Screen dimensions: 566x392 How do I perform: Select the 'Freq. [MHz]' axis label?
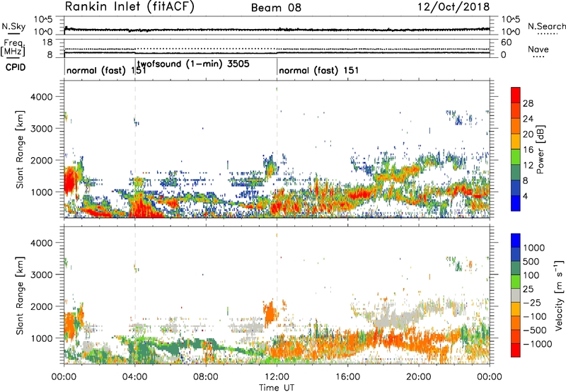pyautogui.click(x=13, y=48)
